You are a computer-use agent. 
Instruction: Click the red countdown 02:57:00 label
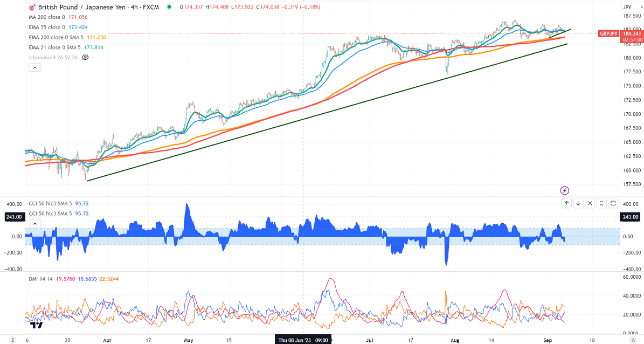pyautogui.click(x=632, y=40)
